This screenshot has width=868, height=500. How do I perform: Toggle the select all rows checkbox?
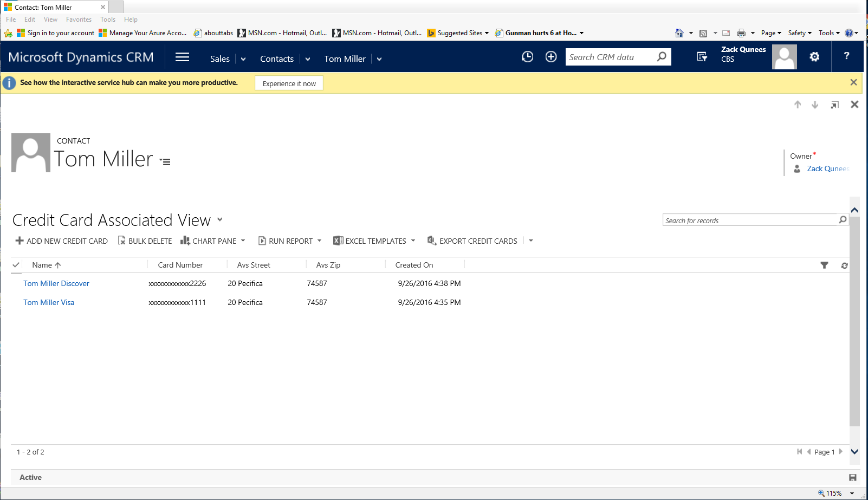(x=16, y=265)
